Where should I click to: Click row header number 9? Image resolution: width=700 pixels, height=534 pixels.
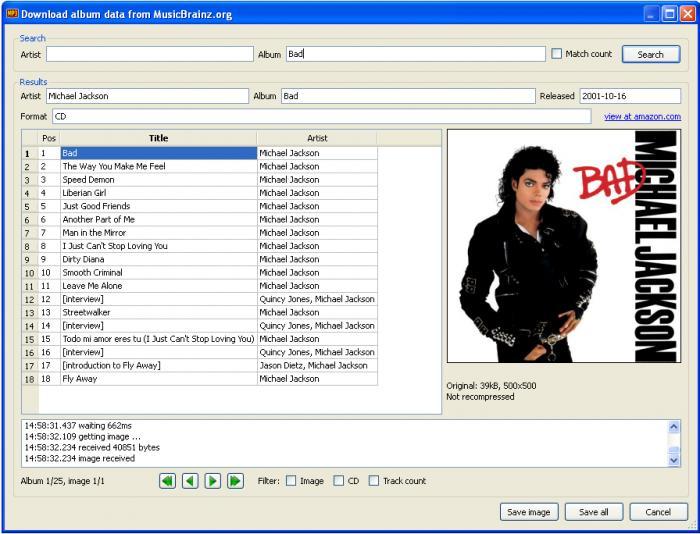(29, 259)
